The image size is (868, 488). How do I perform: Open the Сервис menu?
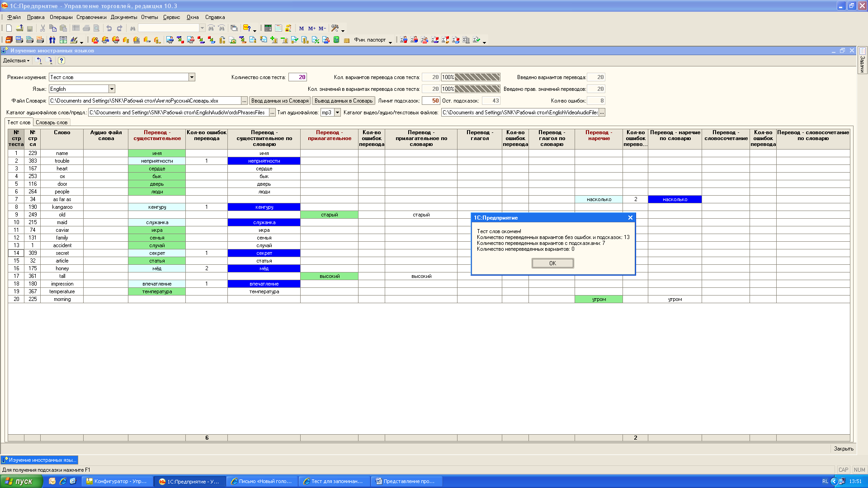click(171, 17)
